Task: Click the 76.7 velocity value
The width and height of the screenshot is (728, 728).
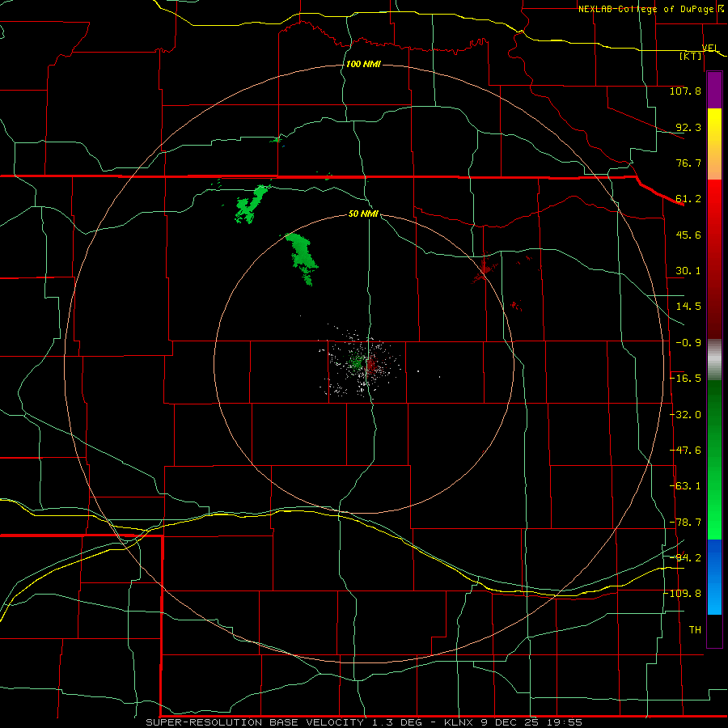Action: [x=688, y=163]
